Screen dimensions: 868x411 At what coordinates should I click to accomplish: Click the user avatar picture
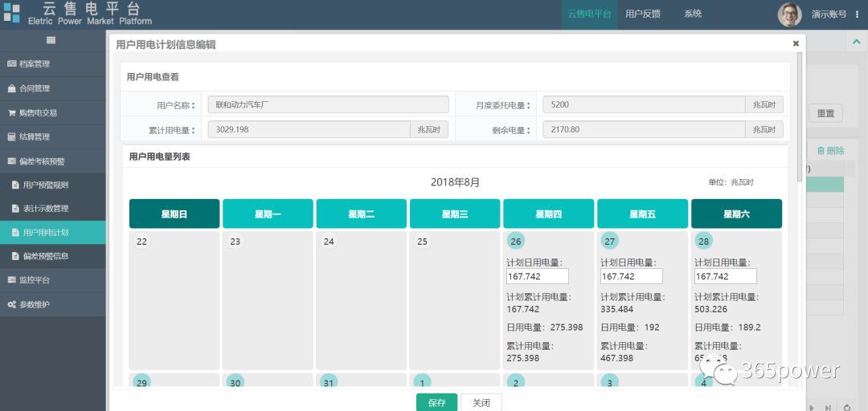[789, 14]
